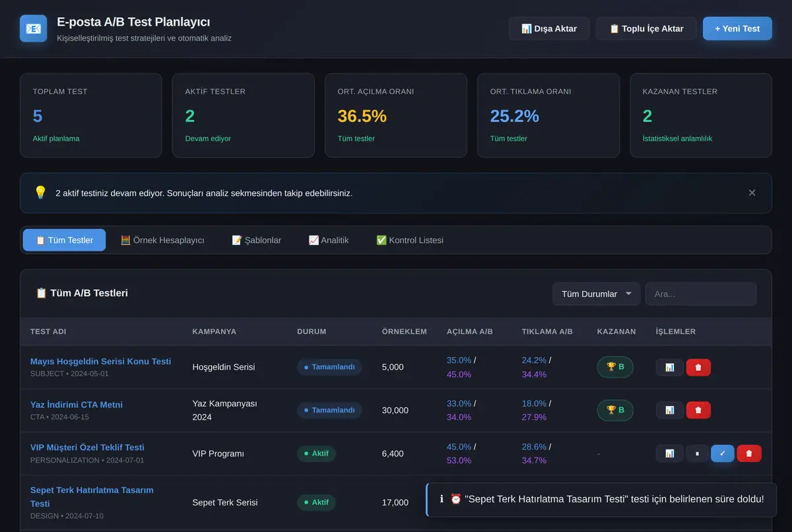Click the Toplam Test stat card
Image resolution: width=792 pixels, height=532 pixels.
pos(91,116)
